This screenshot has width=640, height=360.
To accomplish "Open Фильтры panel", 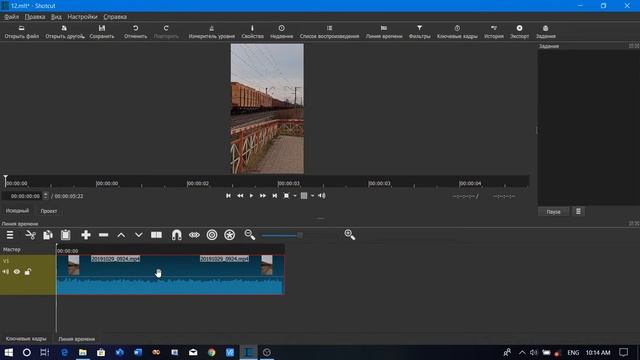I will pos(420,32).
